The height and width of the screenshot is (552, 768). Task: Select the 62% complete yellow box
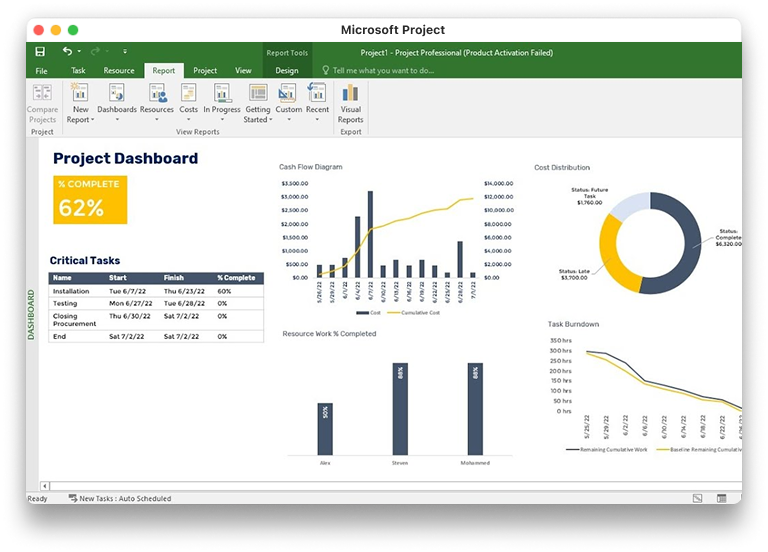click(90, 200)
